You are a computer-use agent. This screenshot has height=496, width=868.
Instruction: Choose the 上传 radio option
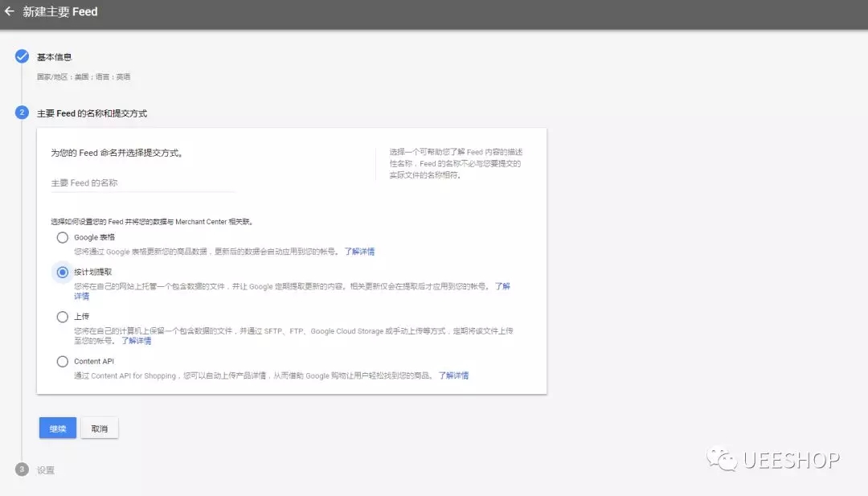pos(63,317)
